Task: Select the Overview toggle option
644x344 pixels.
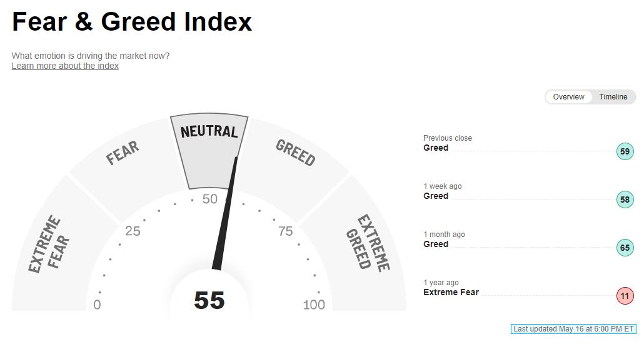Action: pyautogui.click(x=568, y=97)
